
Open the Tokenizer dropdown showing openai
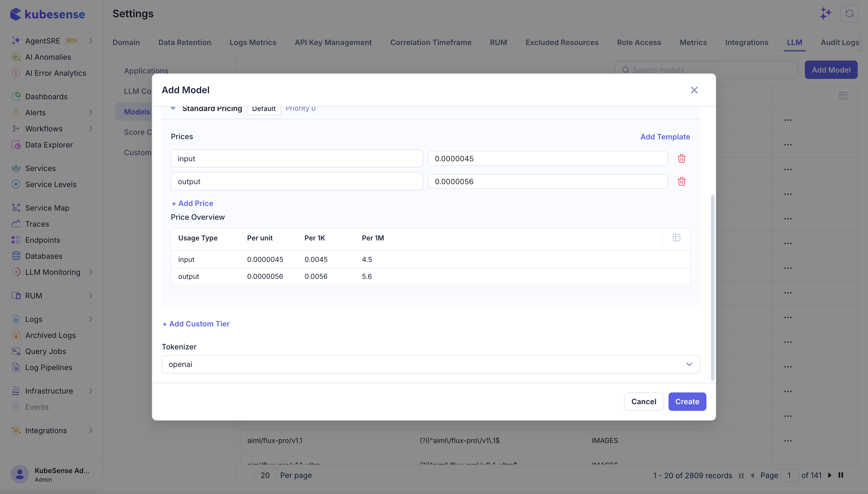point(431,364)
